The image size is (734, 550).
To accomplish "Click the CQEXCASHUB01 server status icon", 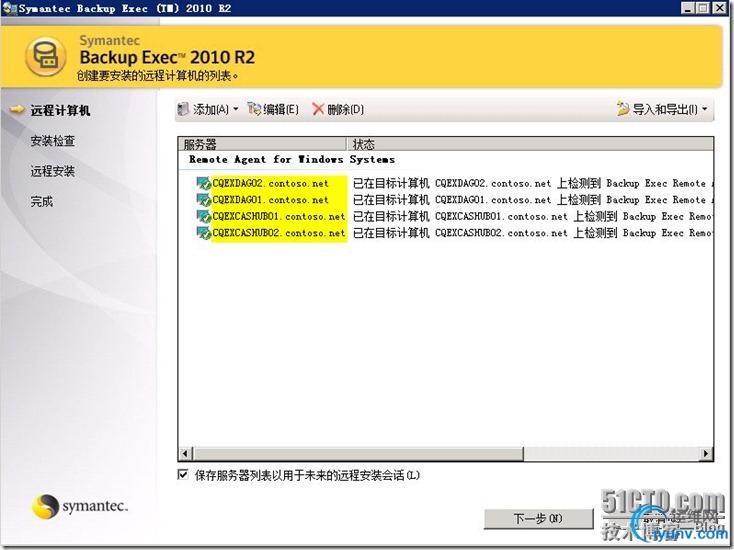I will pyautogui.click(x=204, y=216).
